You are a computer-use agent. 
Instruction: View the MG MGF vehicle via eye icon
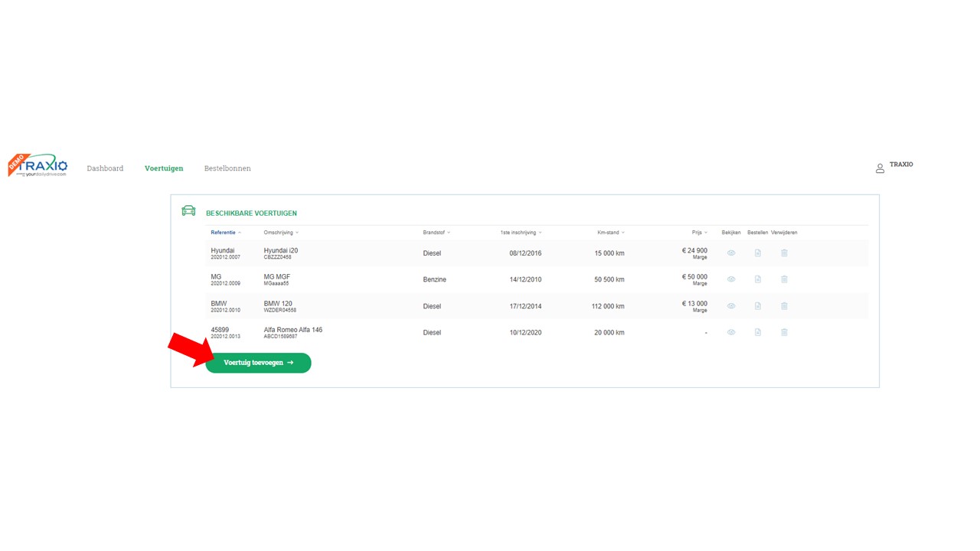(731, 279)
